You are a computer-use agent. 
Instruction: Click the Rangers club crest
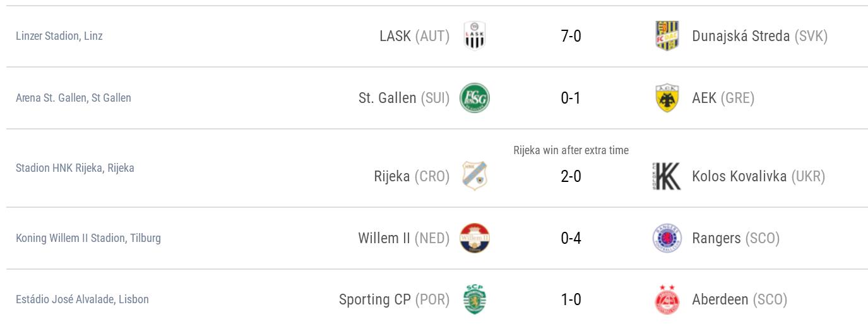click(x=667, y=238)
